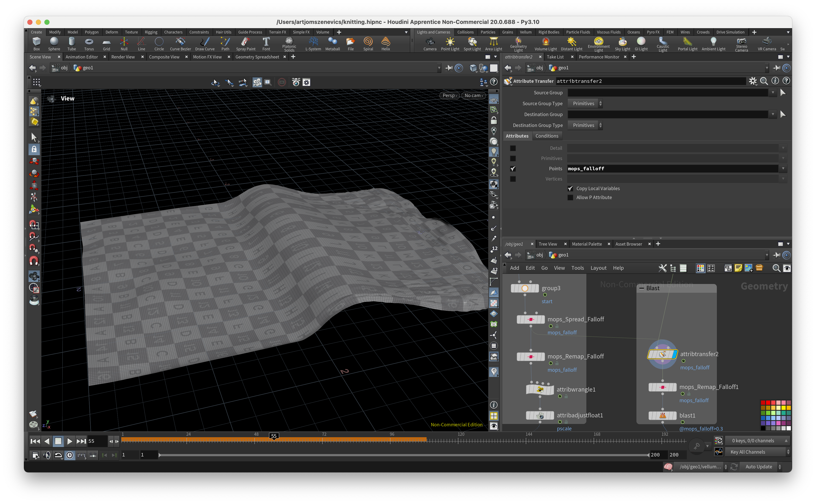
Task: Expand the Points attribute list dropdown
Action: point(783,169)
